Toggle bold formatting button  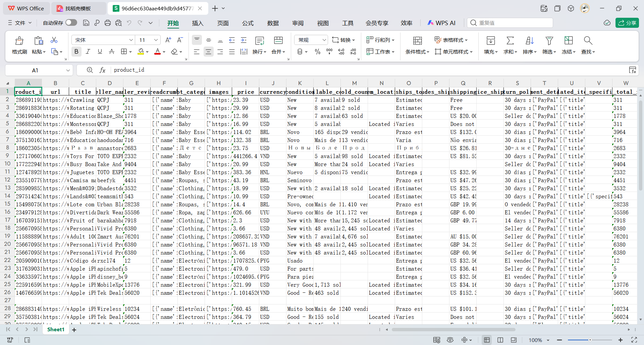pos(76,52)
